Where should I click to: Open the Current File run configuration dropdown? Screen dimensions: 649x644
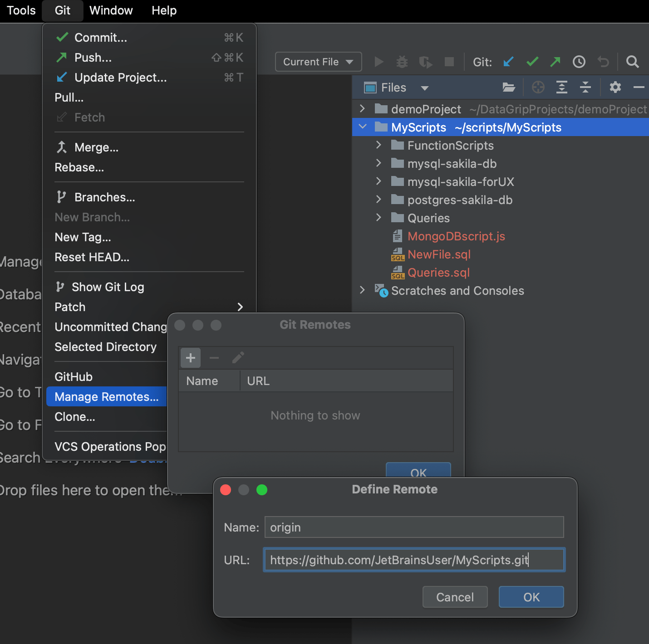(318, 62)
